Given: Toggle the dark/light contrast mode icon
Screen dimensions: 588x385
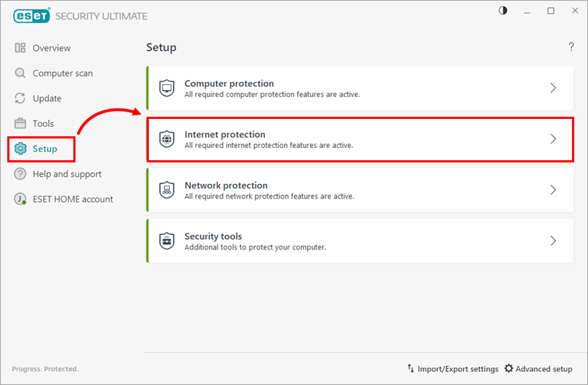Looking at the screenshot, I should click(505, 11).
